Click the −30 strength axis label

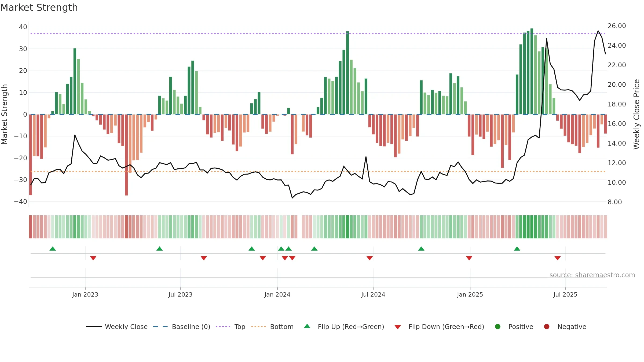[21, 180]
